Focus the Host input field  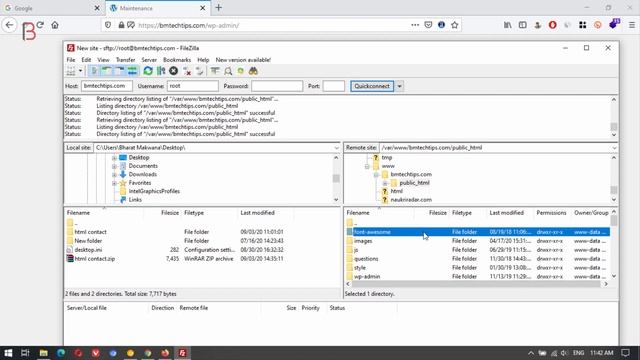coord(107,86)
